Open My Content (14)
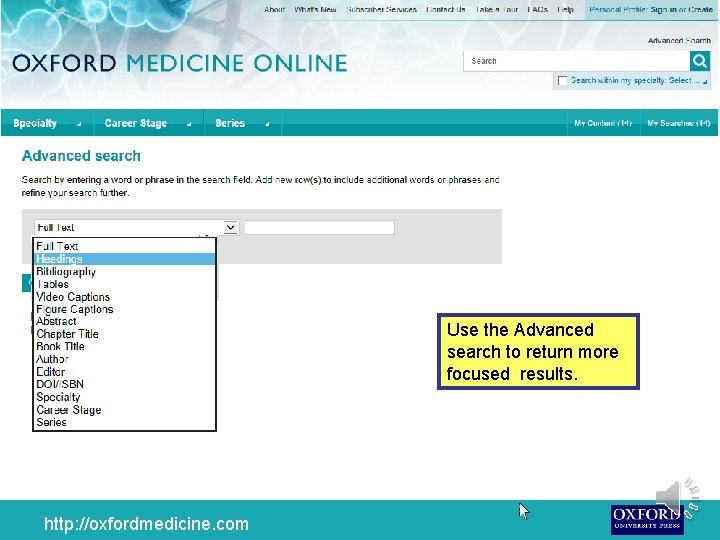720x540 pixels. pos(603,123)
